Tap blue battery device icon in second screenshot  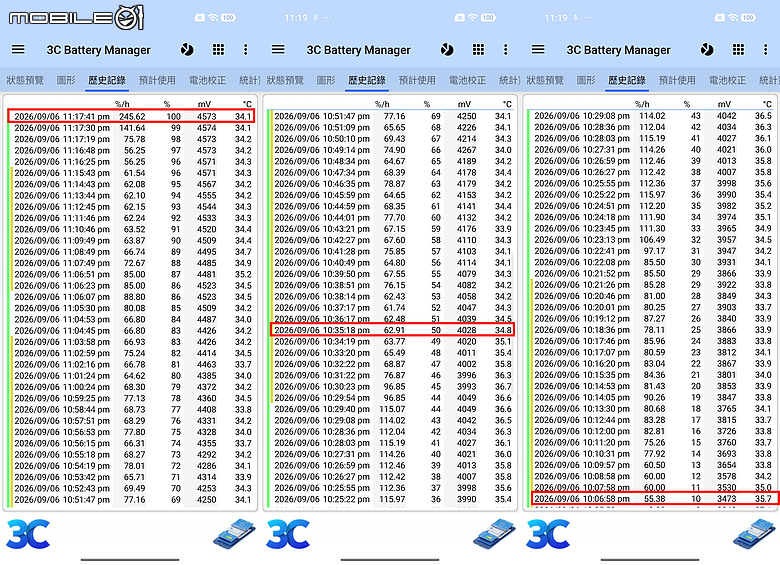point(494,534)
